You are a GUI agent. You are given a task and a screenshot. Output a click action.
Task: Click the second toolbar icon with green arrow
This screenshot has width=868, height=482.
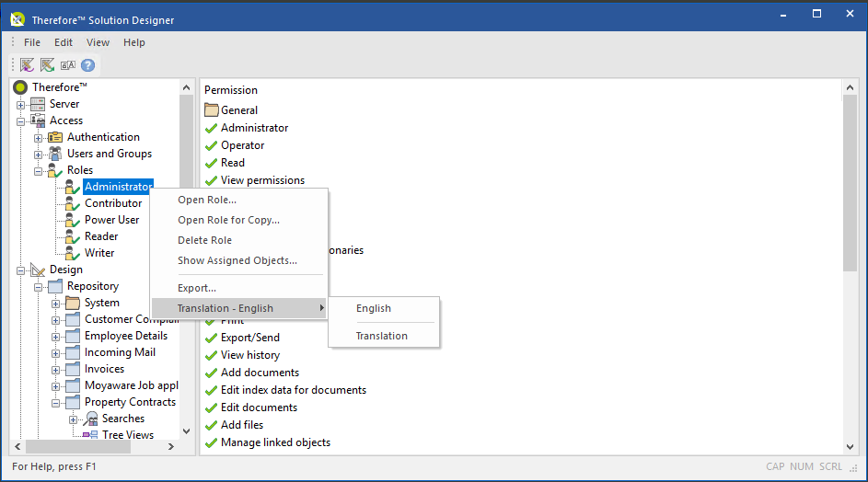point(47,65)
